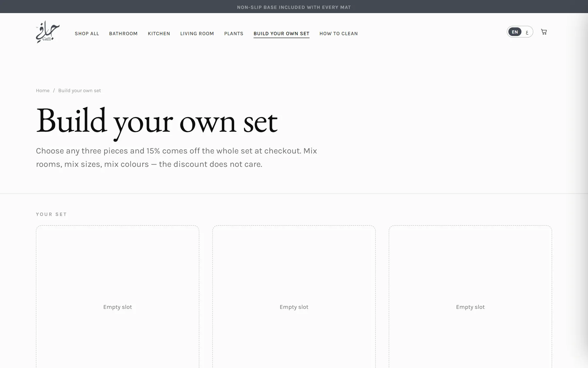The width and height of the screenshot is (588, 368).
Task: Go to the Bathroom category
Action: [123, 33]
